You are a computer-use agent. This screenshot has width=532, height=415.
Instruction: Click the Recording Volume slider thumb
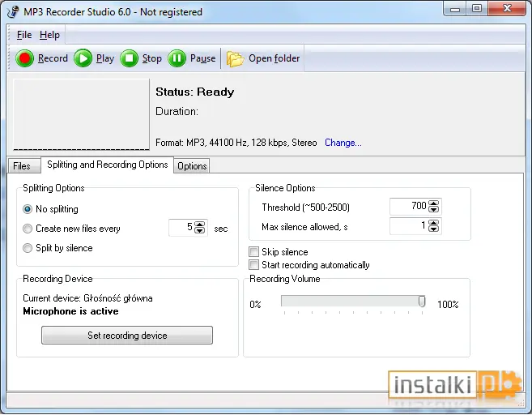[x=422, y=302]
